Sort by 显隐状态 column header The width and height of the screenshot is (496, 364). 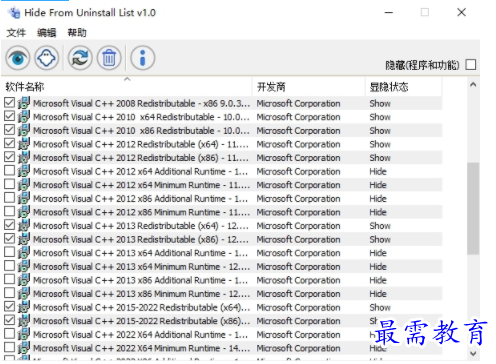coord(404,87)
